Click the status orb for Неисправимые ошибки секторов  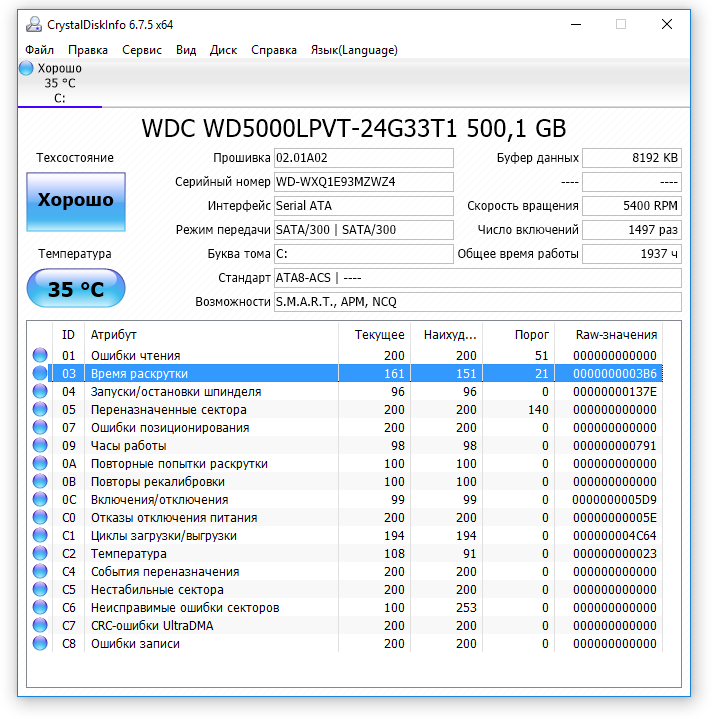[40, 608]
